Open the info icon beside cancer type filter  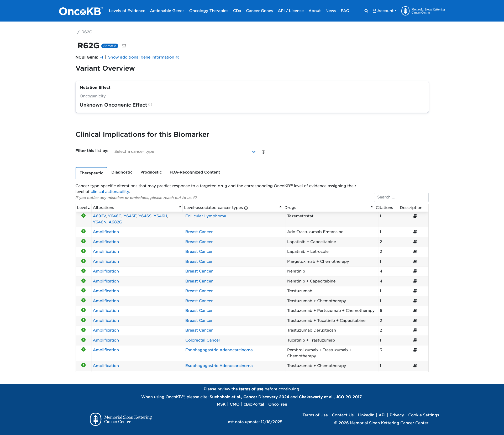(264, 152)
